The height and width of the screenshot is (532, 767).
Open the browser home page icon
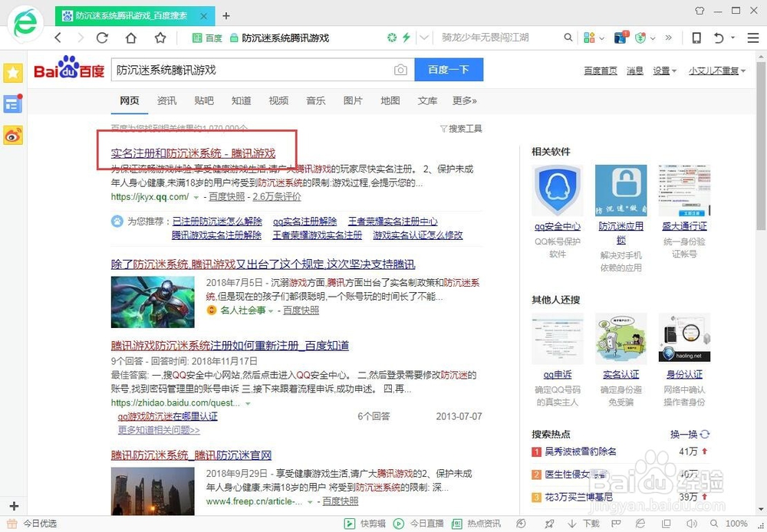(x=131, y=38)
